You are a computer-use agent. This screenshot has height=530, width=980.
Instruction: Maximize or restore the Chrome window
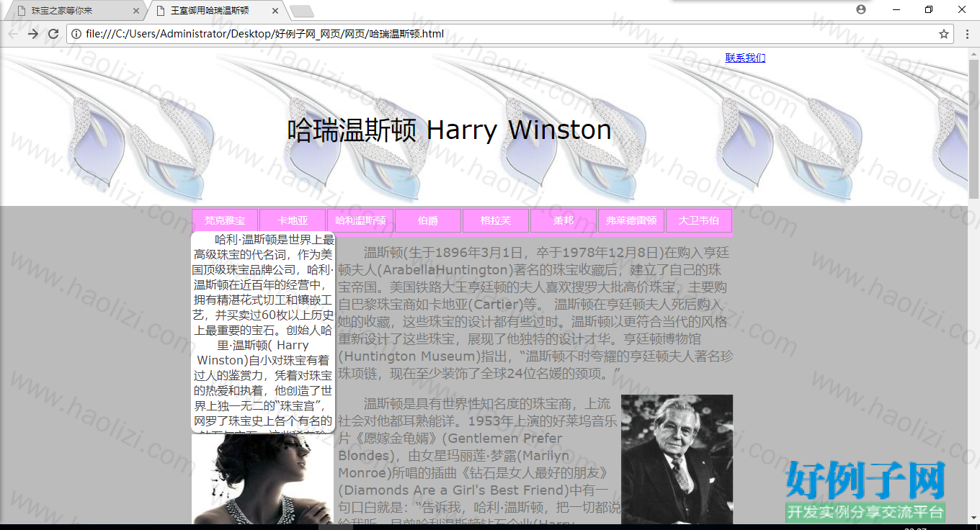click(x=929, y=9)
